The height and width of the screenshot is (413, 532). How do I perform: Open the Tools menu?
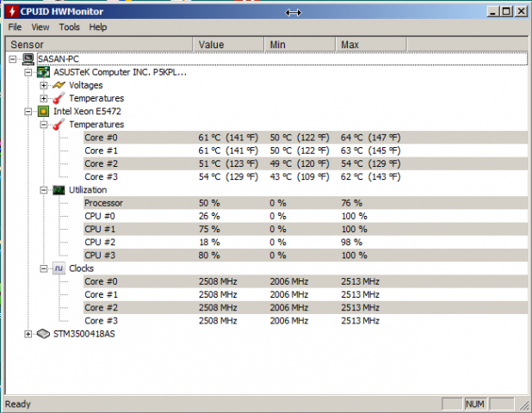(x=69, y=27)
